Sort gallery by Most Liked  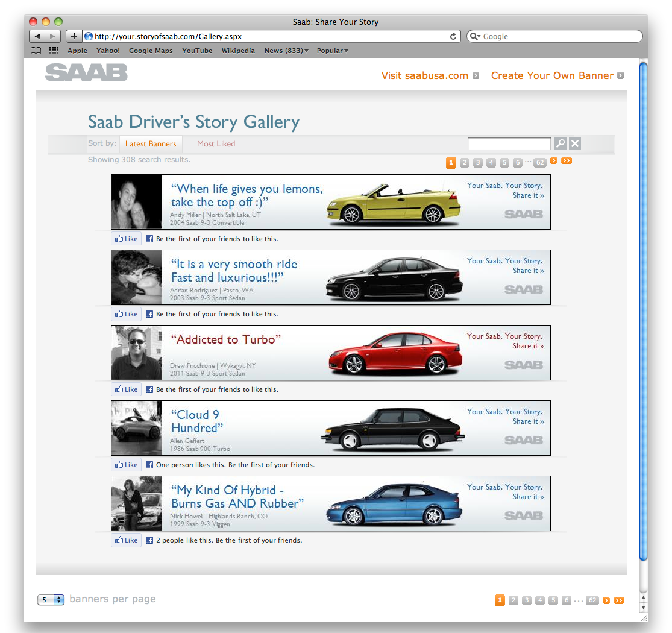[216, 144]
